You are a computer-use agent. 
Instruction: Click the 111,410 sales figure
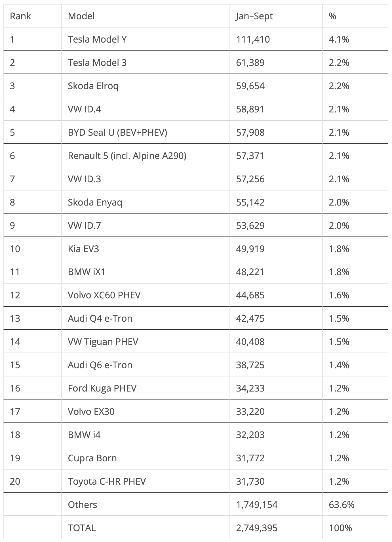253,39
